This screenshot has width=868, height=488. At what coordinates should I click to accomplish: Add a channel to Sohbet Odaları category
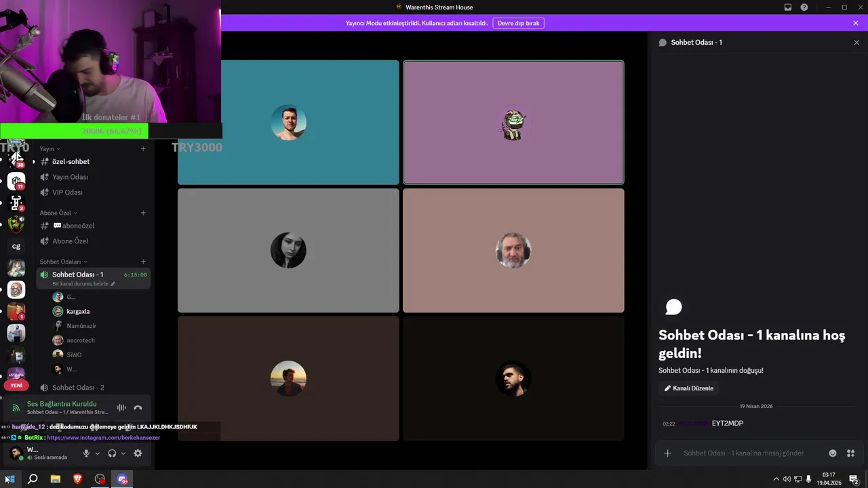pyautogui.click(x=143, y=262)
